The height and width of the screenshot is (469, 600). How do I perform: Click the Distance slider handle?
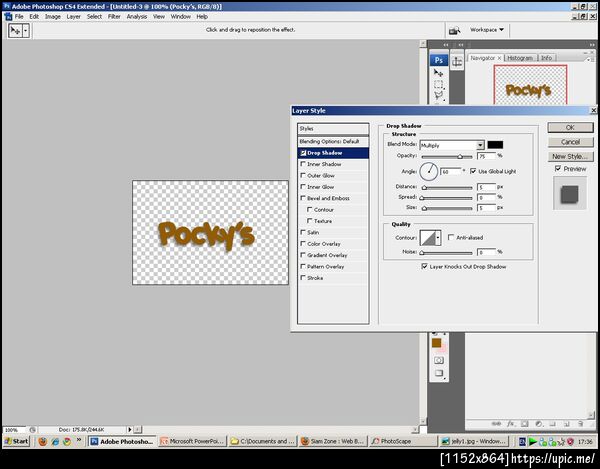(424, 187)
